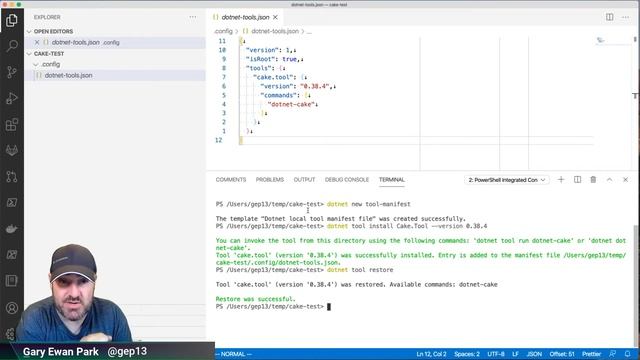
Task: Open the PowerShell Integrated Console terminal dropdown
Action: tap(507, 180)
